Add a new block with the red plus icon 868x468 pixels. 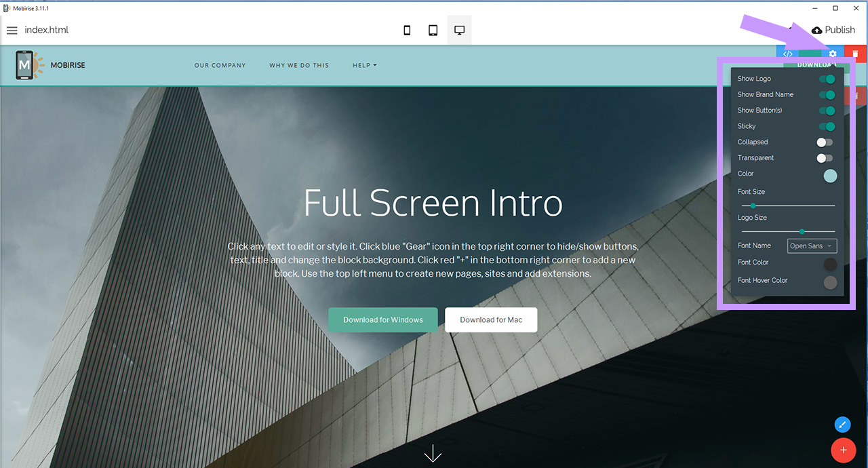tap(844, 450)
